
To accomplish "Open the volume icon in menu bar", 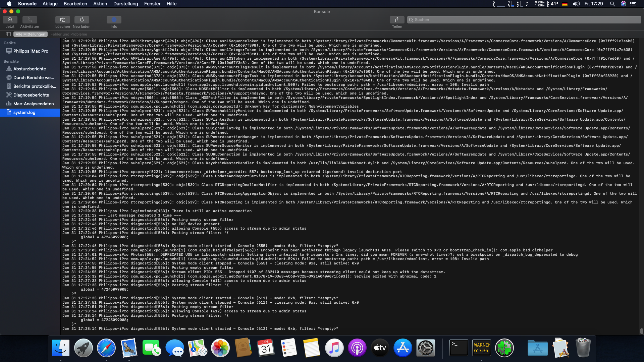I will tap(576, 4).
